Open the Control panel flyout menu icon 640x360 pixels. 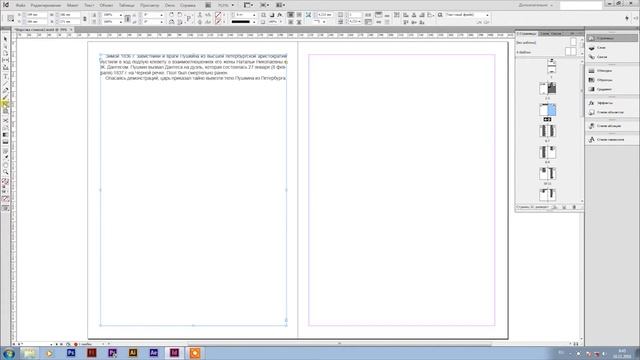click(x=636, y=18)
